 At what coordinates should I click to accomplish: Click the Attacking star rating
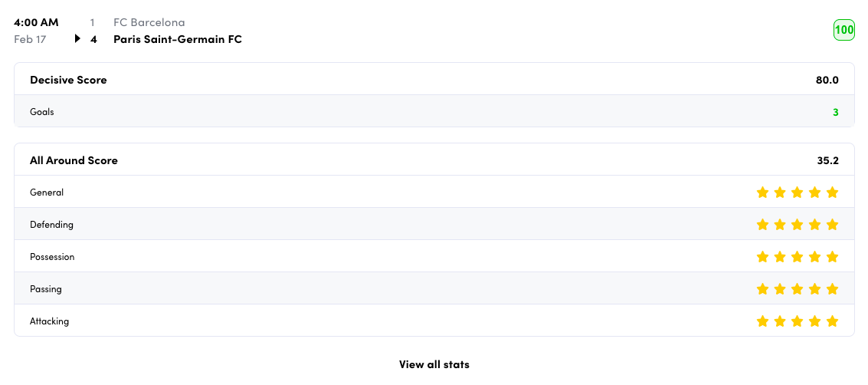click(x=797, y=321)
